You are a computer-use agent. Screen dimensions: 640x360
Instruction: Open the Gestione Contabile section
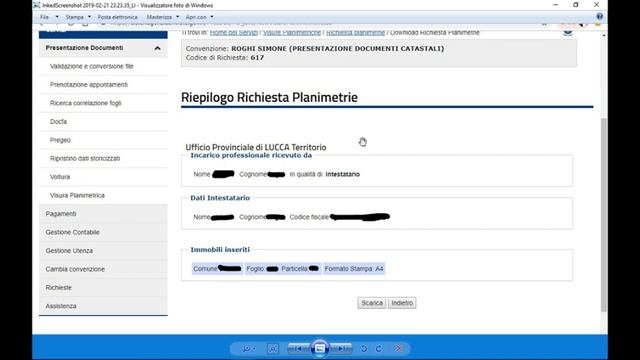pos(103,232)
